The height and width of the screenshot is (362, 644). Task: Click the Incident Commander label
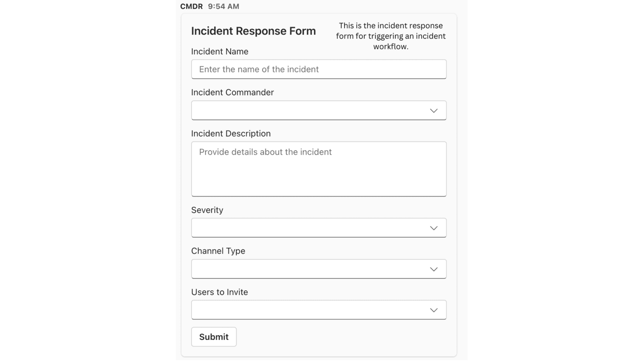pyautogui.click(x=232, y=92)
